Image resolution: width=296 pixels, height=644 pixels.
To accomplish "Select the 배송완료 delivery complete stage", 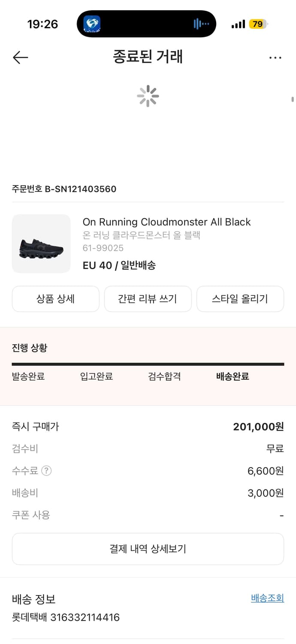I will 232,376.
